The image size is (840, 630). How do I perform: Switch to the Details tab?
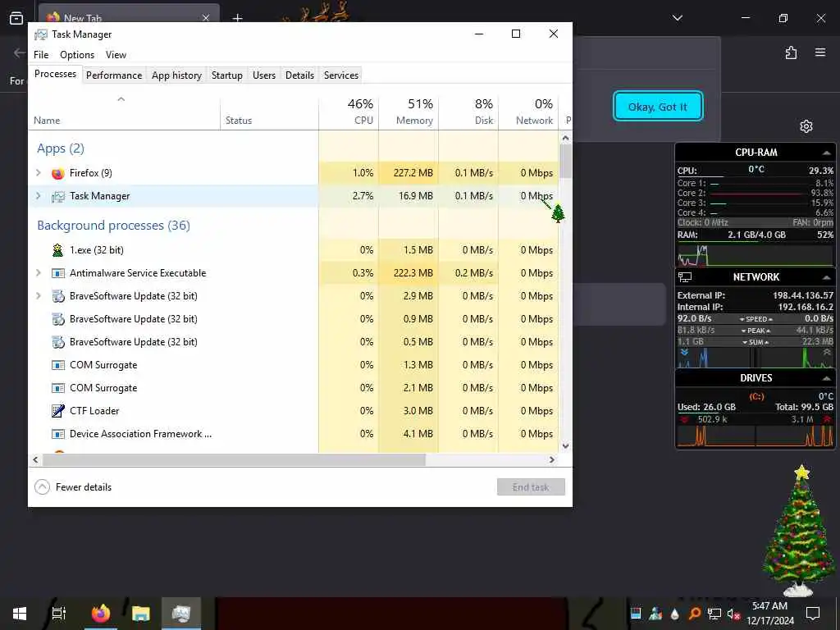click(299, 75)
